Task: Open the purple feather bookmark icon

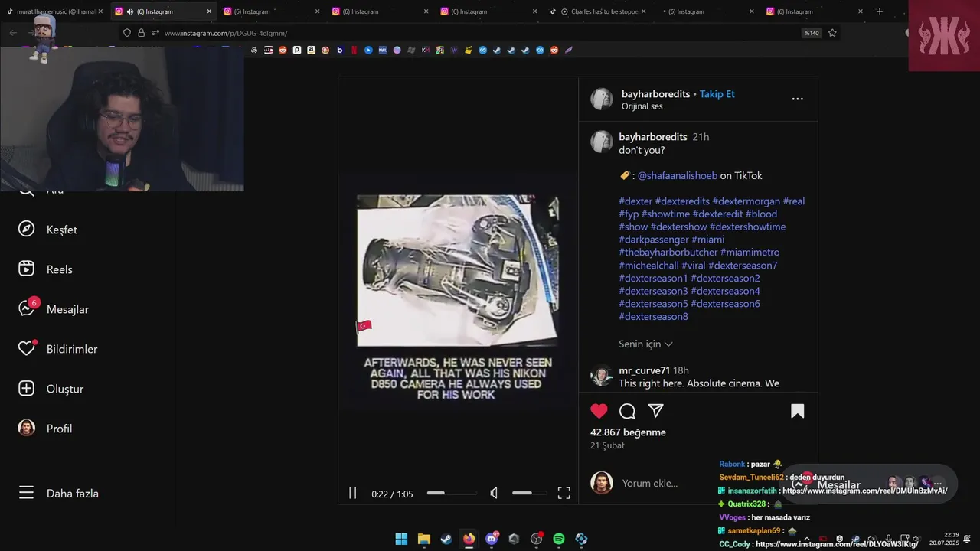Action: tap(568, 50)
